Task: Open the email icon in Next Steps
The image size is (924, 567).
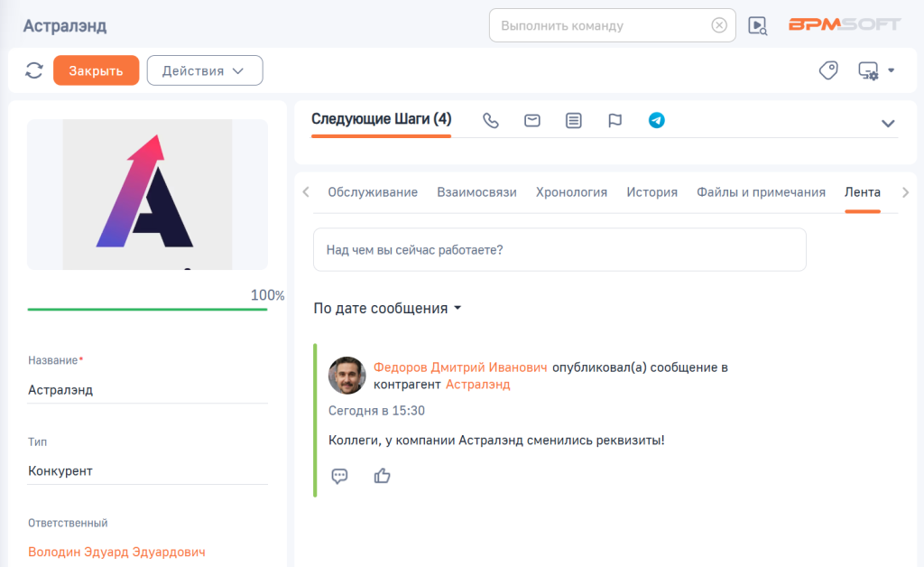Action: (x=531, y=120)
